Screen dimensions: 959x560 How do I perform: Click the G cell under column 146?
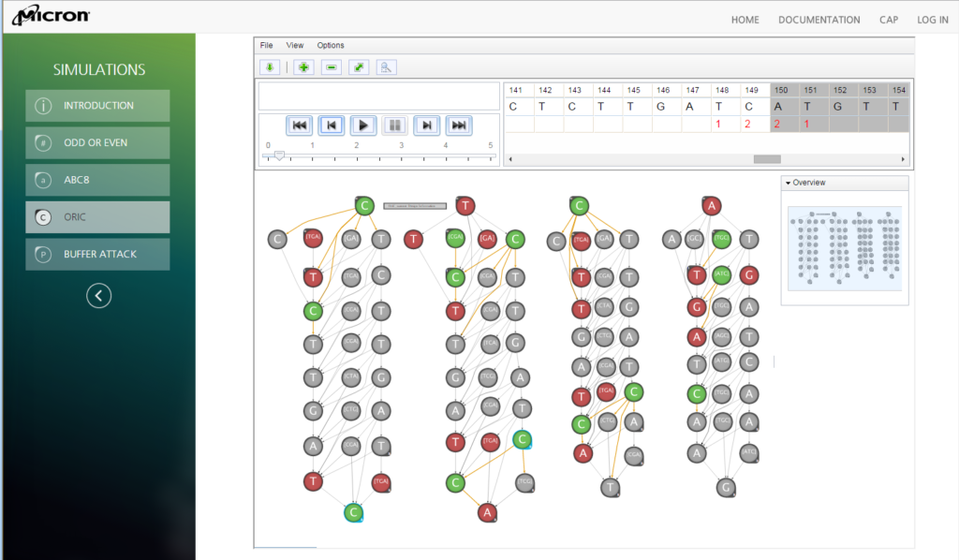click(x=660, y=107)
